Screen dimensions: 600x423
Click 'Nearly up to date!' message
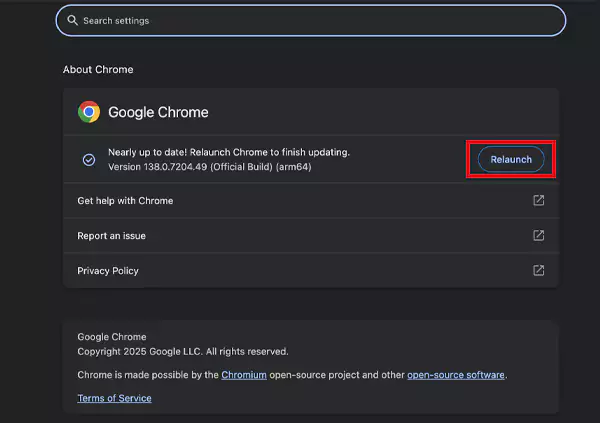tap(229, 152)
